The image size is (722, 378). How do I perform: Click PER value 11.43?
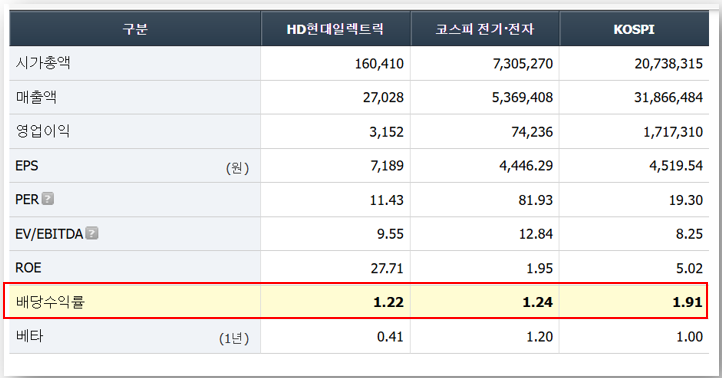(x=387, y=200)
